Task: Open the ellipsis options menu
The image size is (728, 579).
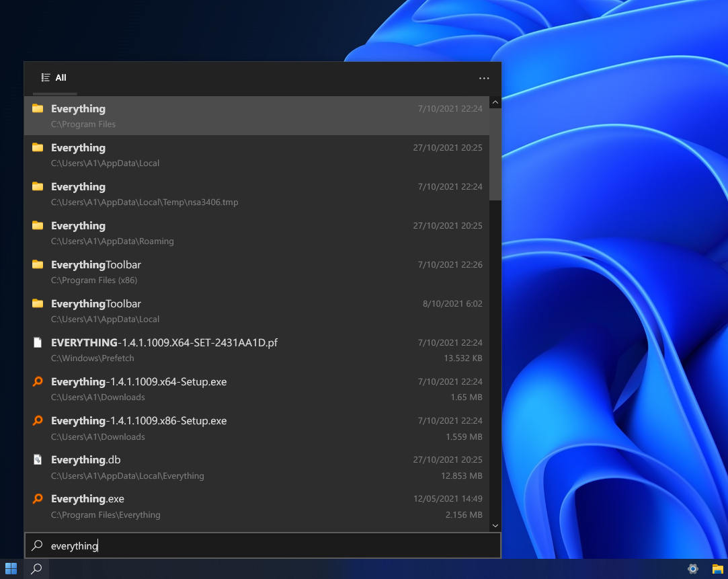Action: pyautogui.click(x=484, y=78)
